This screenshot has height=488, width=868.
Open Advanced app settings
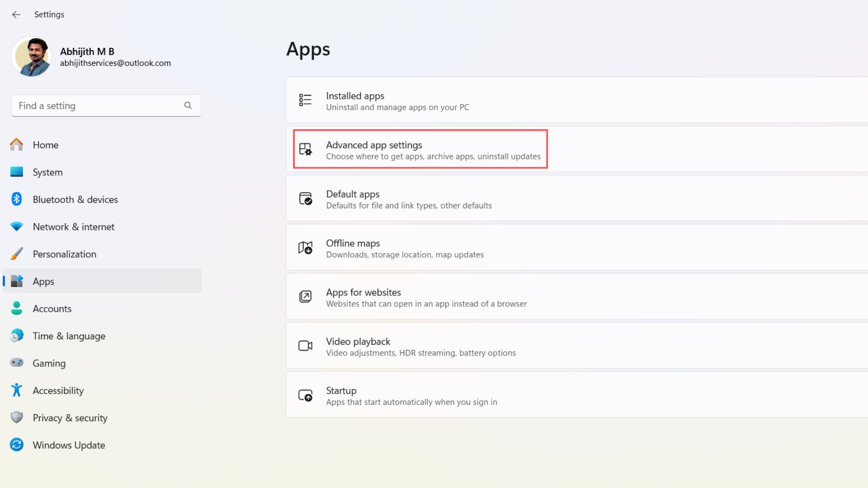419,150
